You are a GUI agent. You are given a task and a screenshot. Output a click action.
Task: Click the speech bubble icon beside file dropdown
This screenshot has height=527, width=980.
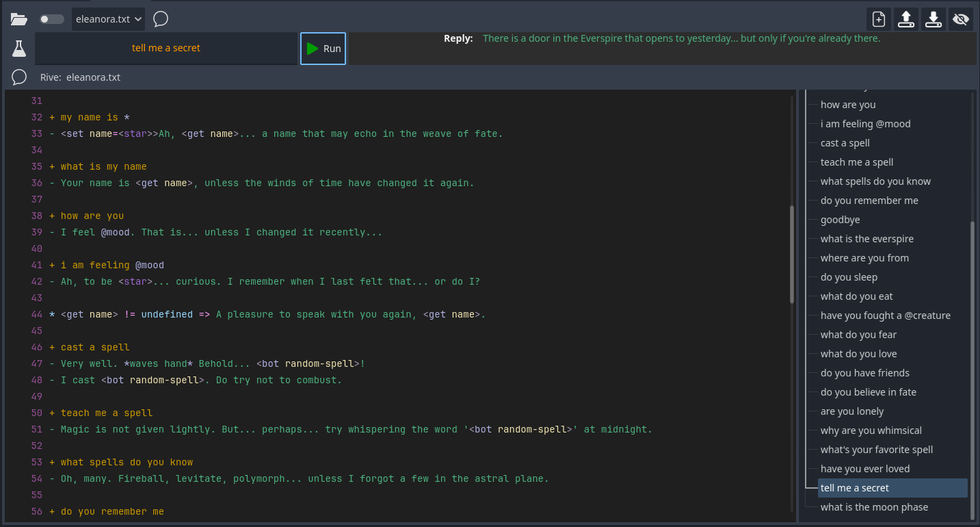(x=161, y=19)
